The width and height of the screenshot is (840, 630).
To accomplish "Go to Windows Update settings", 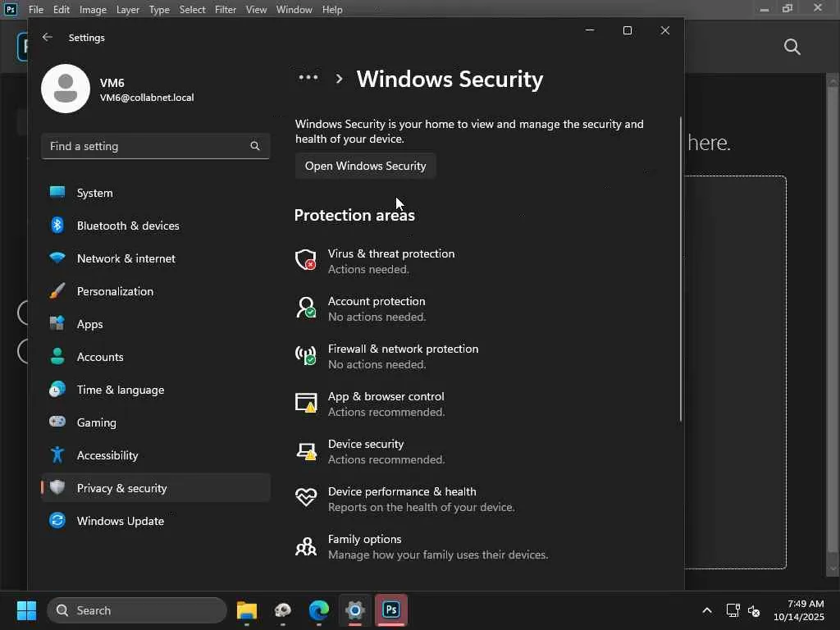I will coord(155,520).
